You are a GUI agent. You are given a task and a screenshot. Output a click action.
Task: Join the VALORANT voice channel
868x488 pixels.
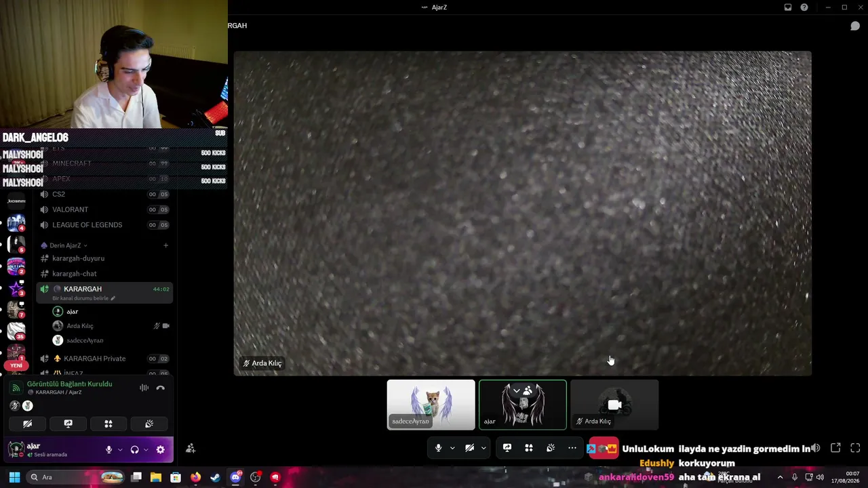(x=104, y=209)
